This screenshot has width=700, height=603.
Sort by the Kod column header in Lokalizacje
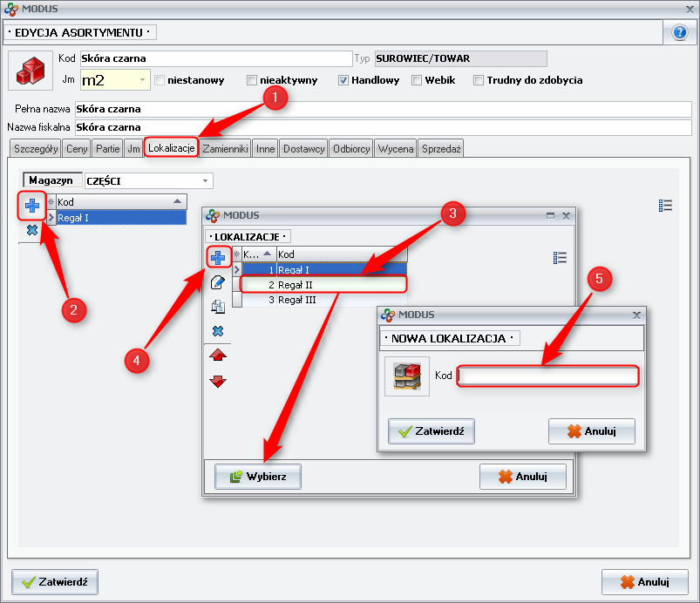tap(340, 254)
